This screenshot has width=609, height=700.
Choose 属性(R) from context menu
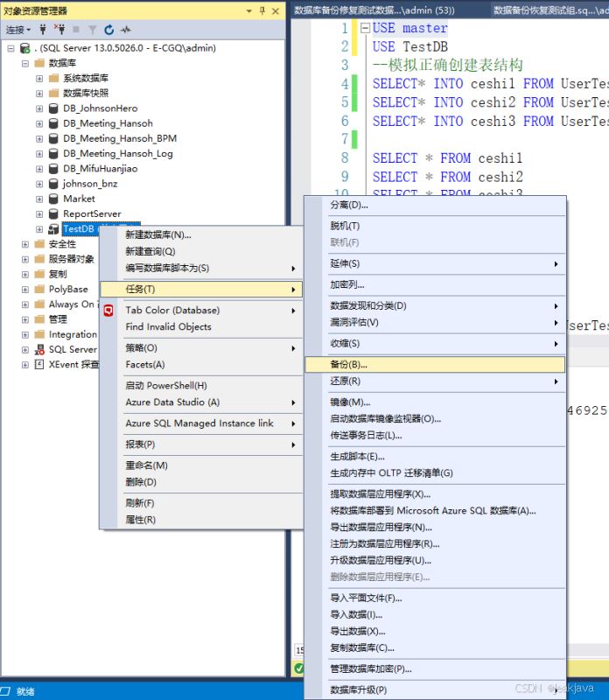(202, 520)
